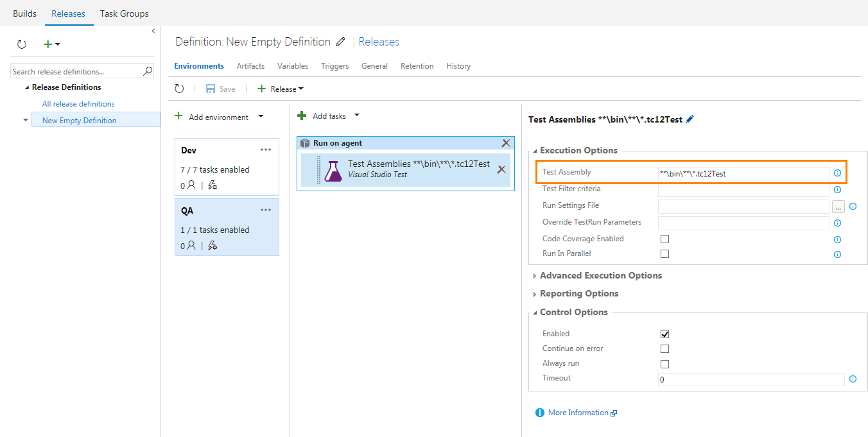The width and height of the screenshot is (868, 437).
Task: Click the refresh icon in the left sidebar
Action: [x=22, y=44]
